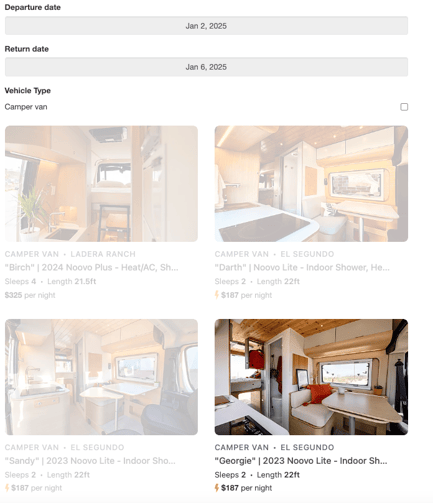
Task: Click Birch's Sleeps 4 Length 21.5ft details
Action: [x=50, y=281]
